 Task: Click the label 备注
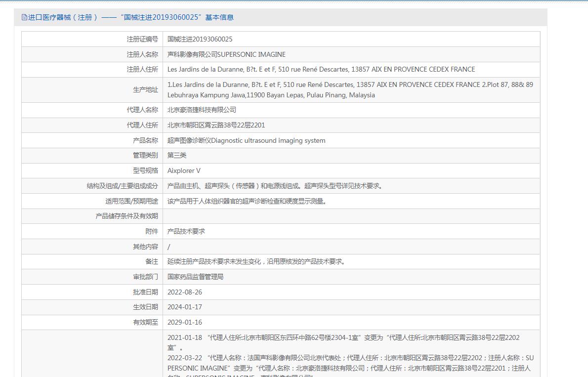[152, 261]
